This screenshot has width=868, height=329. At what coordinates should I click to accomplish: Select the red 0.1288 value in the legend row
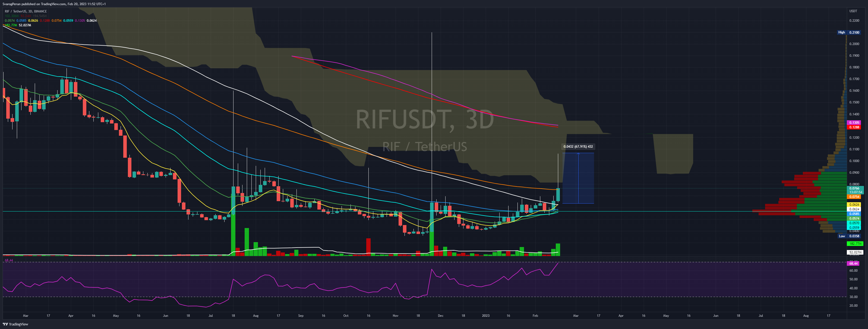(45, 21)
